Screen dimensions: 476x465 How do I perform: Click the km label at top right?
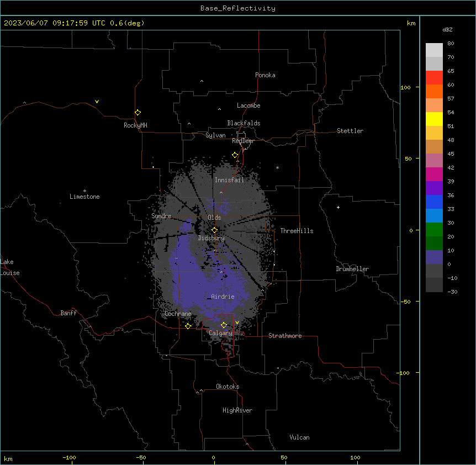click(x=411, y=23)
